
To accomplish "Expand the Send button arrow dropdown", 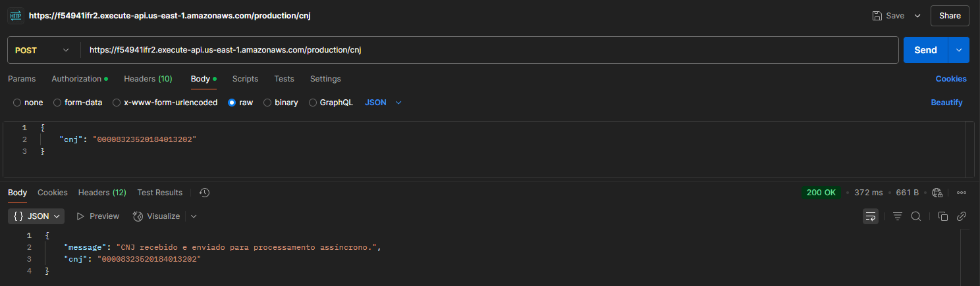I will (958, 50).
